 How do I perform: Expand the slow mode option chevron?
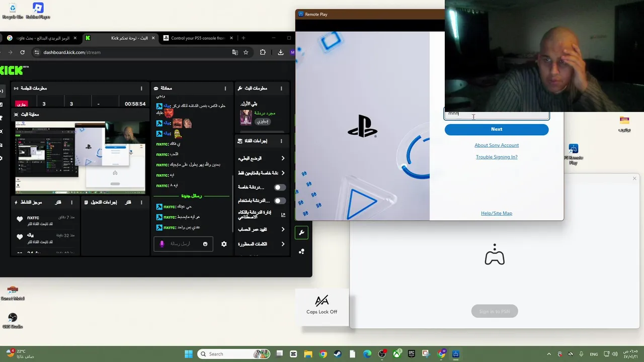click(282, 158)
